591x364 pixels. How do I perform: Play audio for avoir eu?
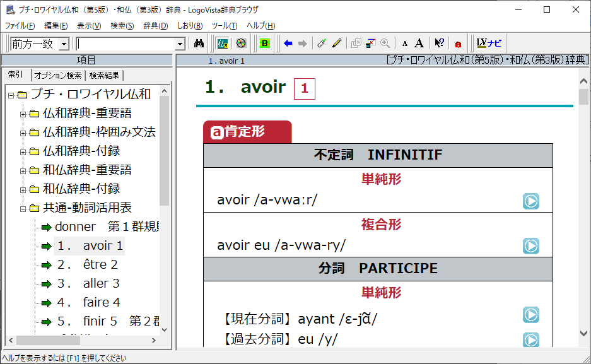(x=530, y=246)
